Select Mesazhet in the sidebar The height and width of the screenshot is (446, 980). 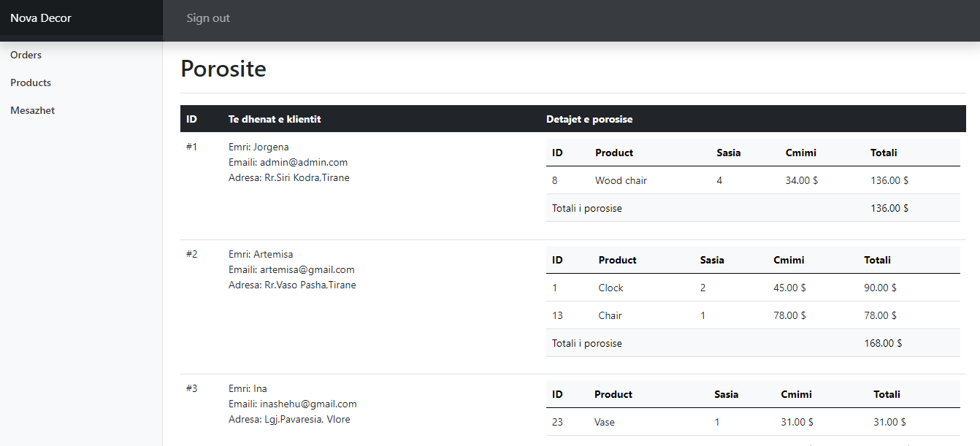31,110
